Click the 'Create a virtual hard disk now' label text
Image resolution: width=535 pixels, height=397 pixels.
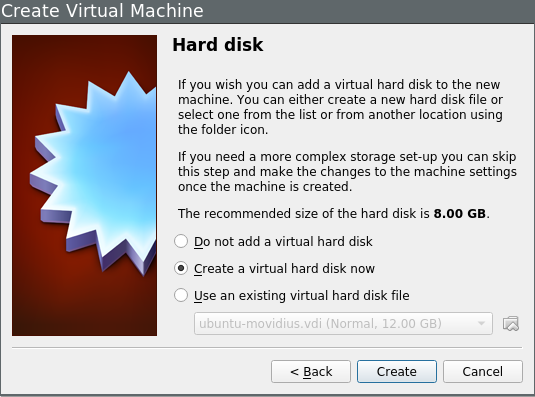pos(284,268)
